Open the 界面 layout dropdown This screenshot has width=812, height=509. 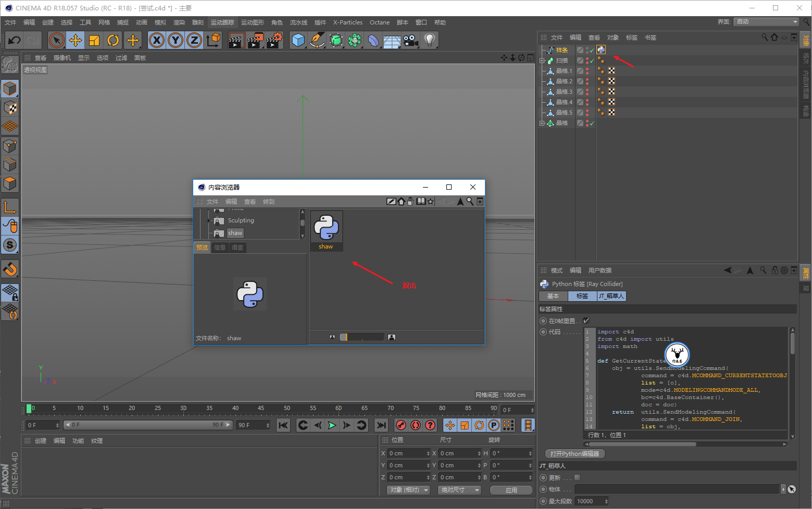pos(766,22)
